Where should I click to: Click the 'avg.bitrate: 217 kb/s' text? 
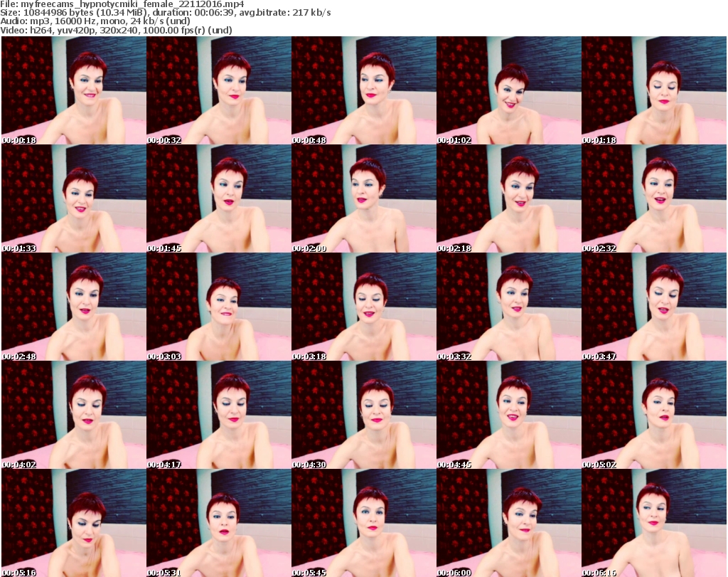coord(285,13)
